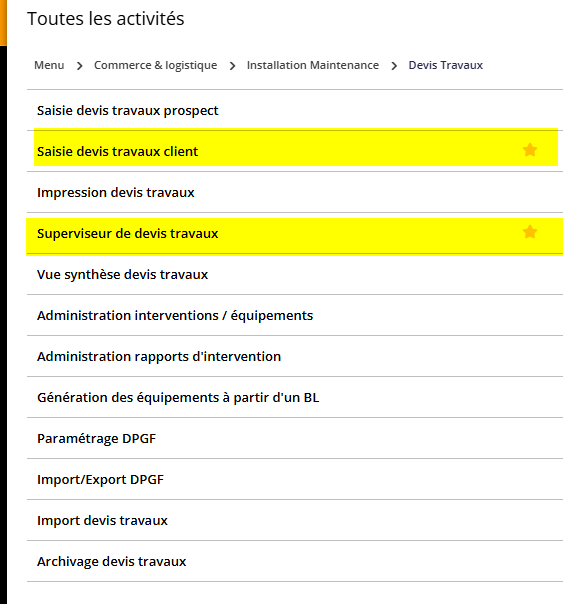Navigate to Installation Maintenance breadcrumb

[x=312, y=65]
